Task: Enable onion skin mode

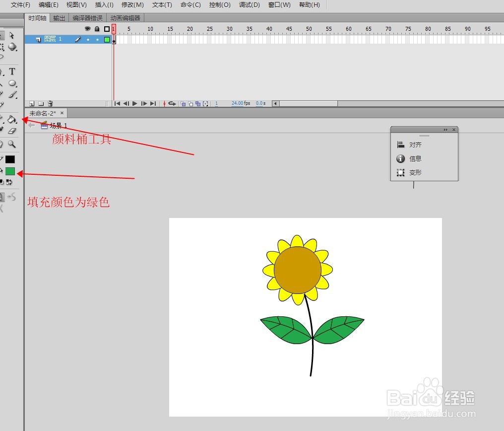Action: (183, 103)
